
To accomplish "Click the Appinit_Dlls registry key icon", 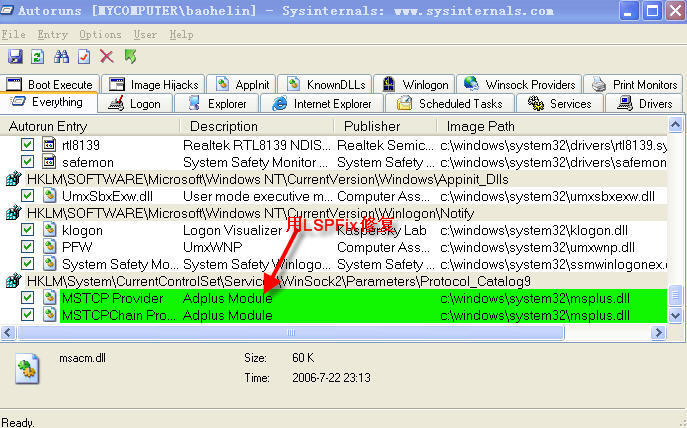I will [14, 179].
